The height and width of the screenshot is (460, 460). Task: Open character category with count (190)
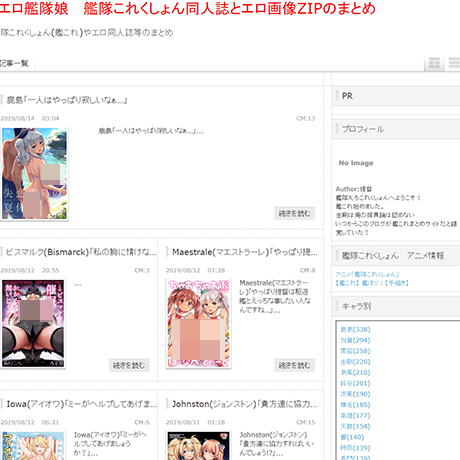tap(355, 394)
